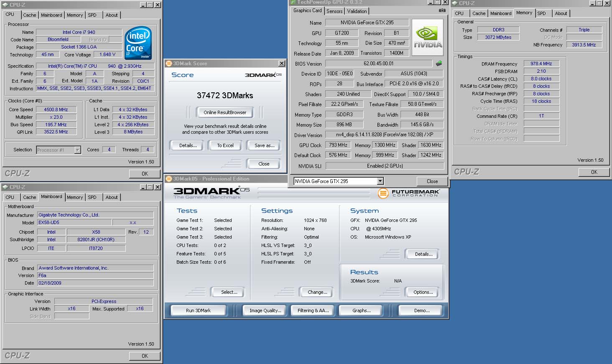Click the Options... button under Results

[423, 292]
